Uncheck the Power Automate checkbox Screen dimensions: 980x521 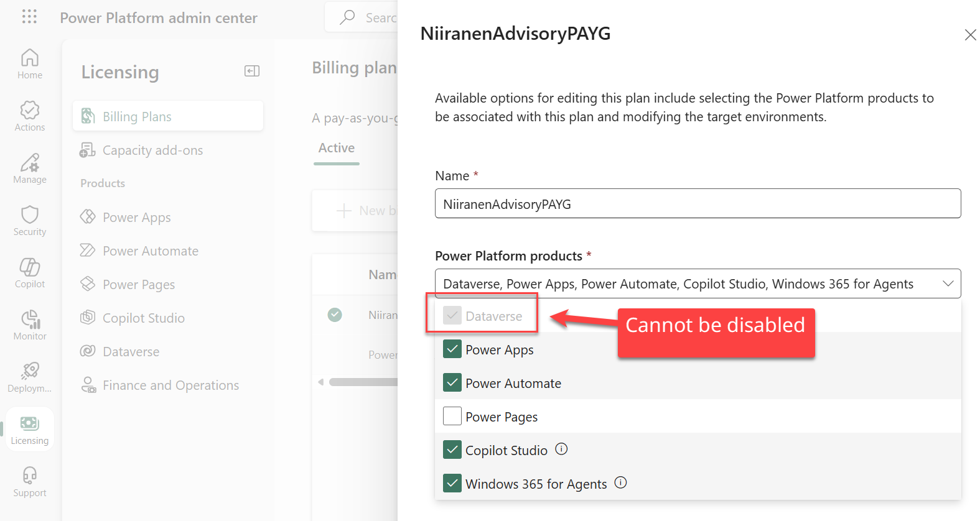click(452, 383)
